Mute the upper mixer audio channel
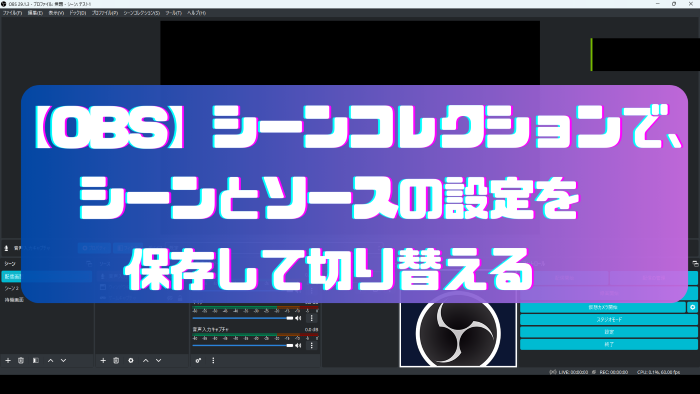 tap(298, 318)
